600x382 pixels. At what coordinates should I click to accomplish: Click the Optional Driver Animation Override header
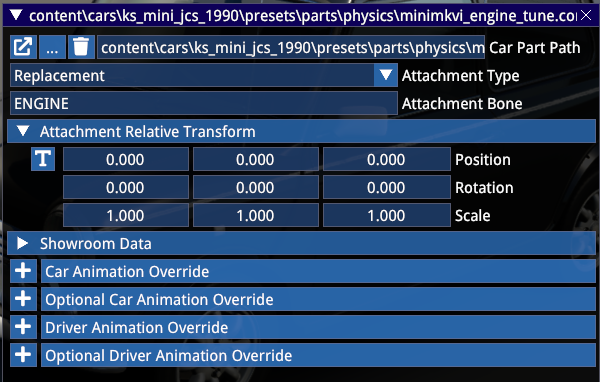click(318, 355)
